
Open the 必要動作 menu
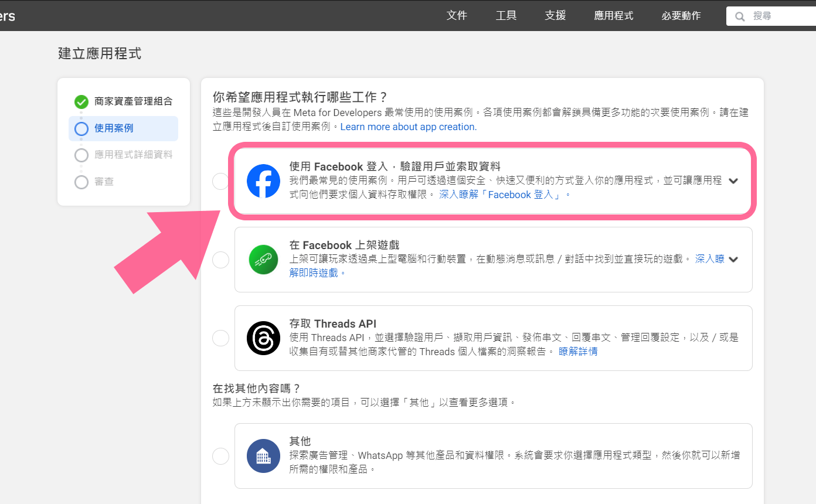681,16
